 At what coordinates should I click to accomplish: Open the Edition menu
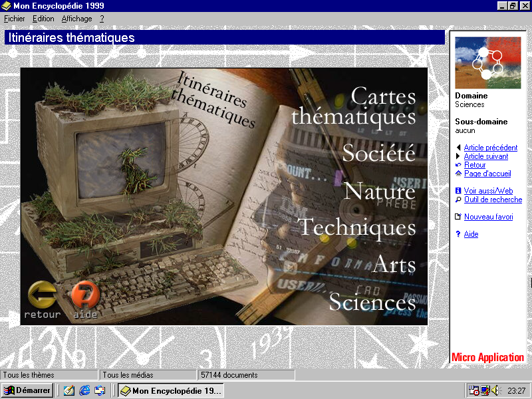(x=43, y=19)
